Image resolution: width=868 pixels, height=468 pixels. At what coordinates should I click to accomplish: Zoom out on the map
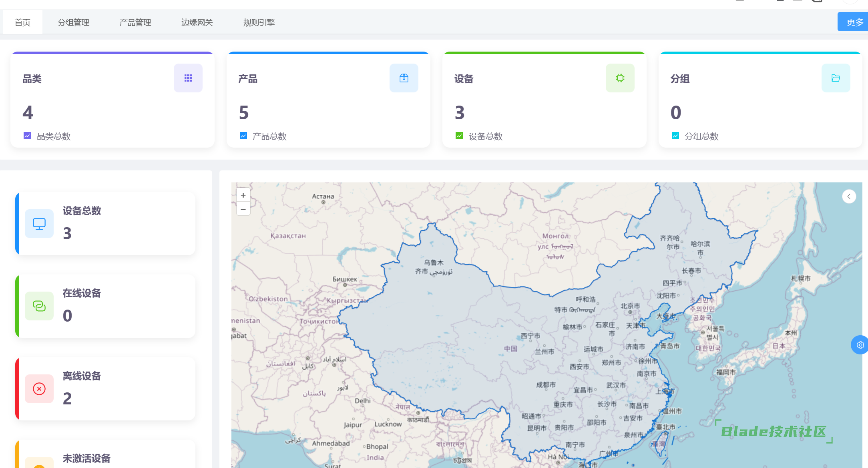pos(243,209)
